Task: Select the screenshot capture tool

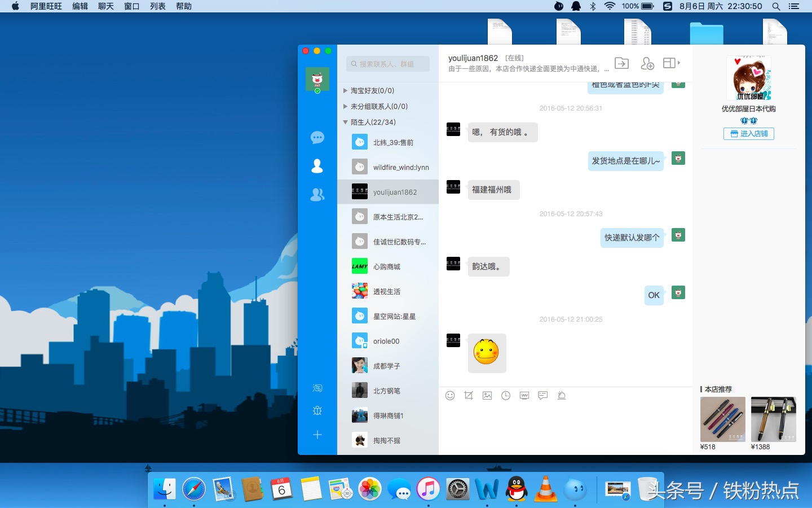Action: point(469,395)
